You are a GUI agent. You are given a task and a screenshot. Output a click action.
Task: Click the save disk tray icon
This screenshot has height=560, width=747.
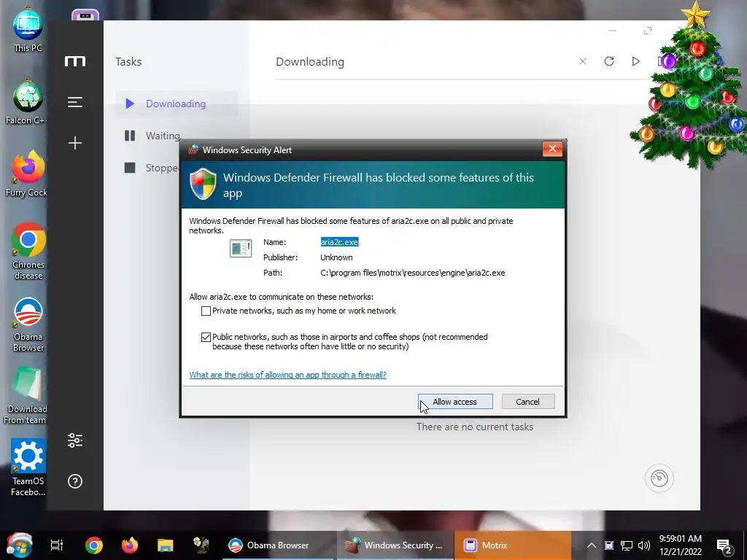click(609, 545)
